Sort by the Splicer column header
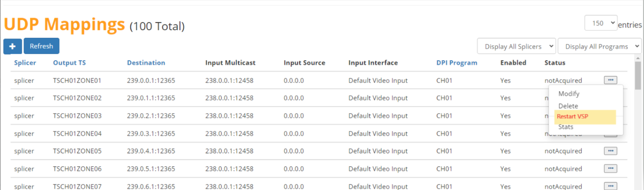 click(x=25, y=63)
